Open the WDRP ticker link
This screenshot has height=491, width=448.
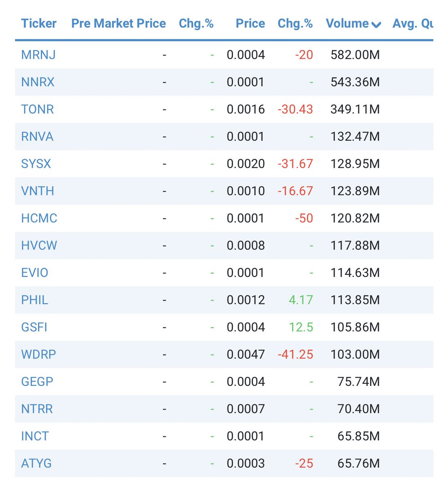click(x=38, y=354)
